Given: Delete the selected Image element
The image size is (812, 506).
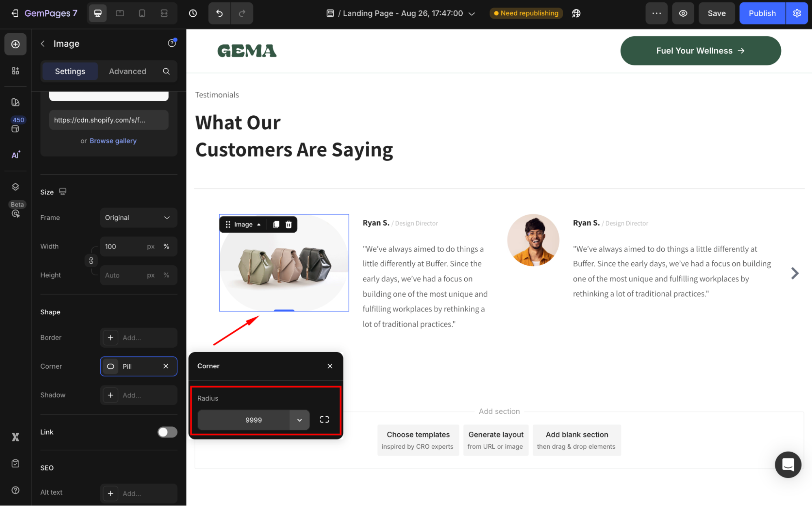Looking at the screenshot, I should click(x=288, y=225).
